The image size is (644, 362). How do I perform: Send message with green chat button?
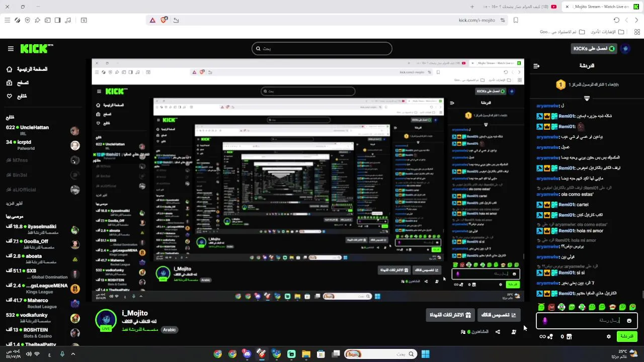[x=627, y=336]
